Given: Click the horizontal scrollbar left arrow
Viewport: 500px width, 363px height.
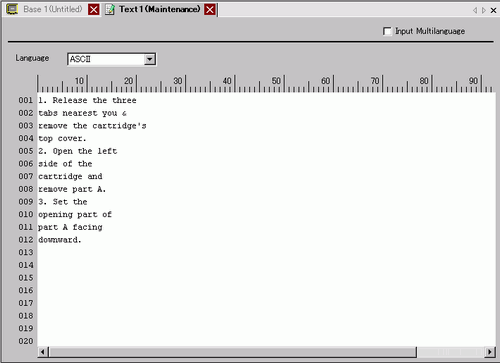Looking at the screenshot, I should click(x=43, y=352).
